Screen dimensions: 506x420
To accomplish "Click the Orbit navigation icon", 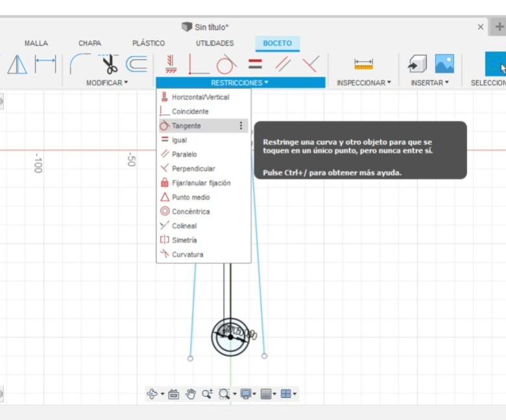I will click(x=152, y=394).
